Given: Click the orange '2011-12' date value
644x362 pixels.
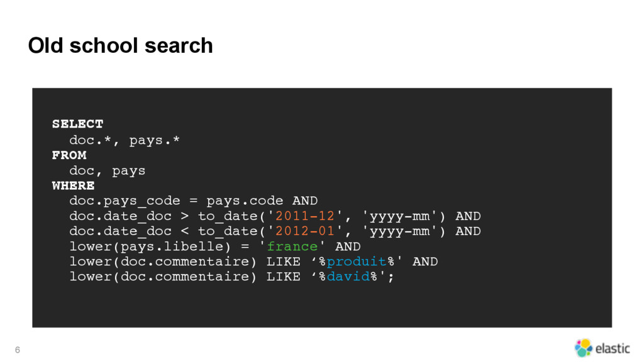Looking at the screenshot, I should click(305, 216).
